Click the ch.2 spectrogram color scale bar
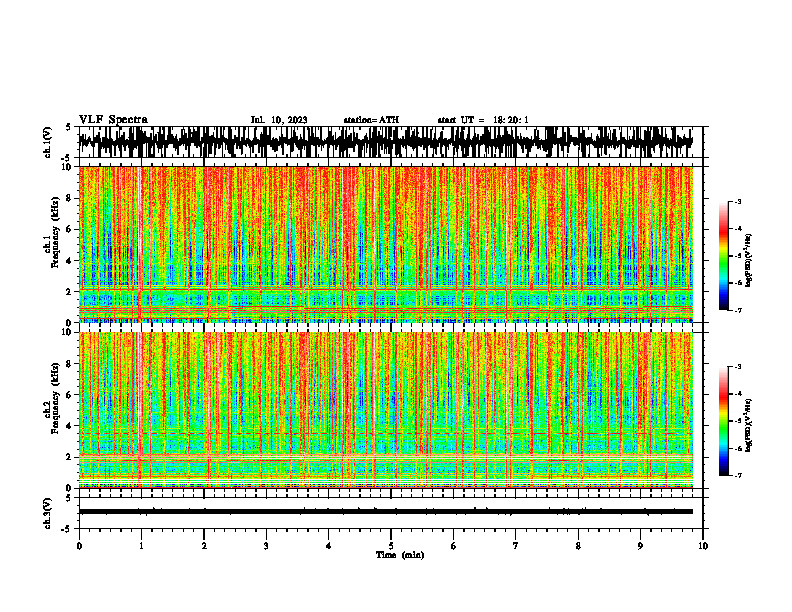 click(723, 421)
